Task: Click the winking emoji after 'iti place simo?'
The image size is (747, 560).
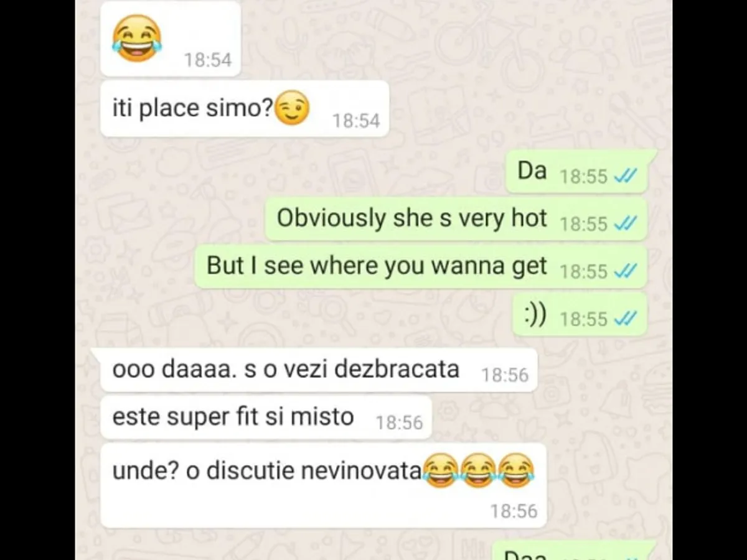Action: tap(292, 108)
